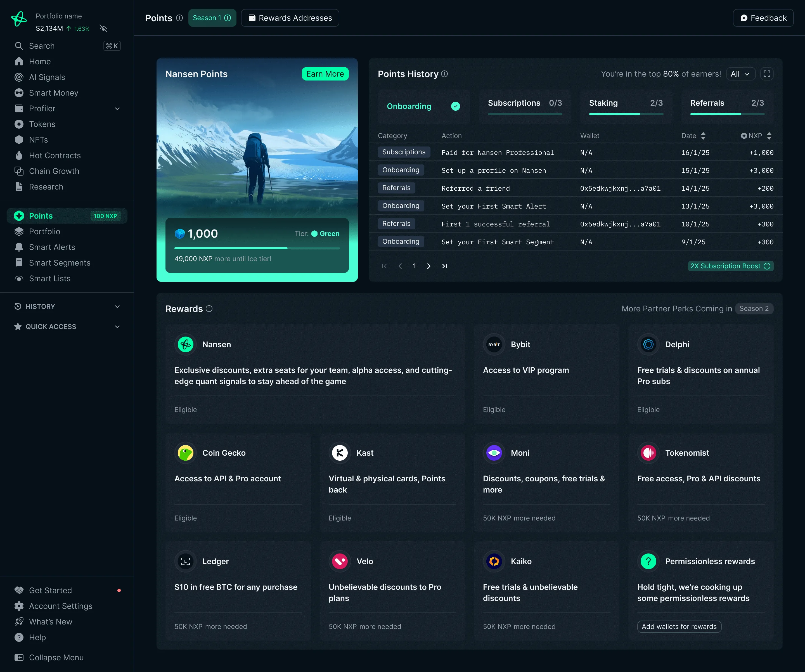Sort table by Date column

703,136
